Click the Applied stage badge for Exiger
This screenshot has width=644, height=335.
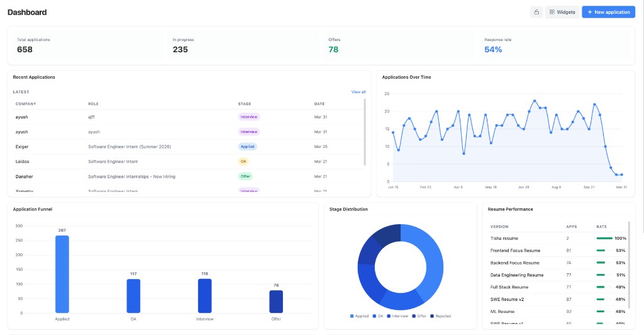[x=247, y=146]
